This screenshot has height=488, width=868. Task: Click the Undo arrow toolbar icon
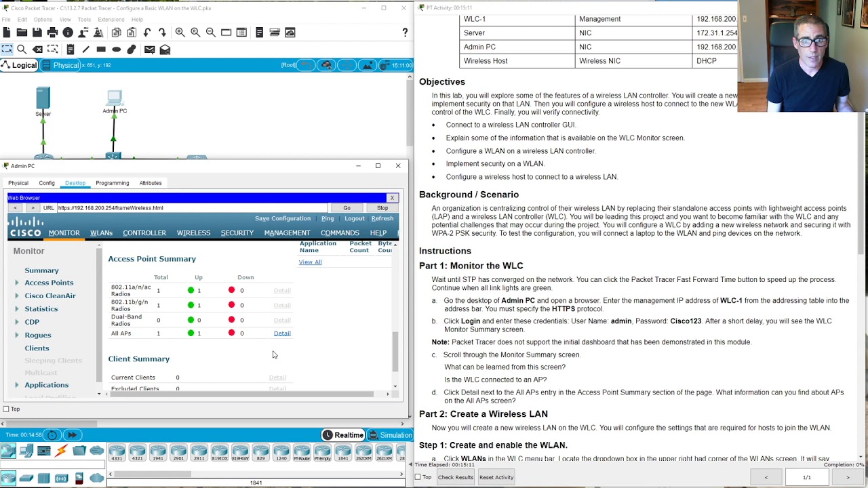147,33
